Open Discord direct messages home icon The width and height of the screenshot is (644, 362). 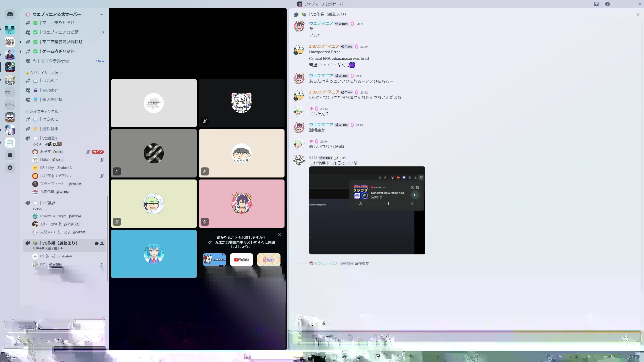pos(10,14)
